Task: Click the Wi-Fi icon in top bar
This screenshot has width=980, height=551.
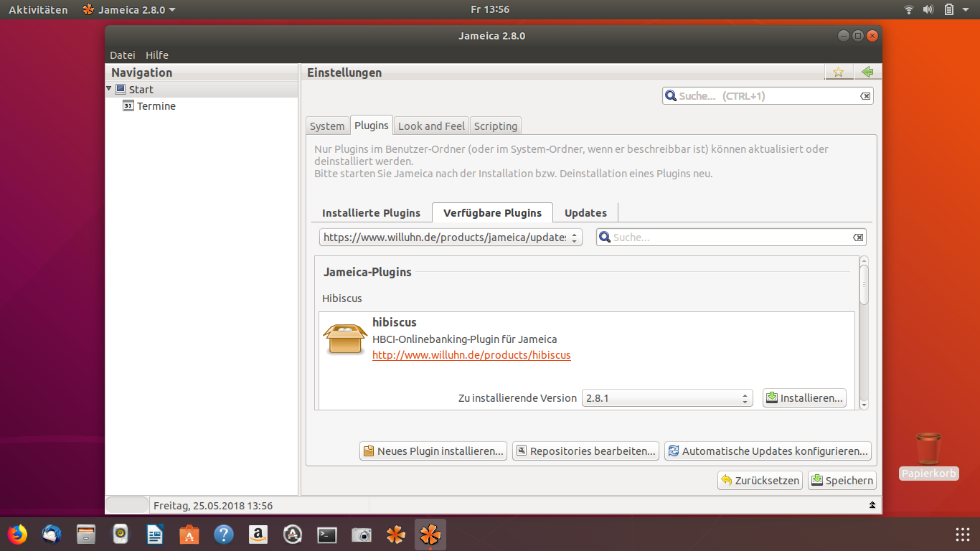Action: point(909,9)
